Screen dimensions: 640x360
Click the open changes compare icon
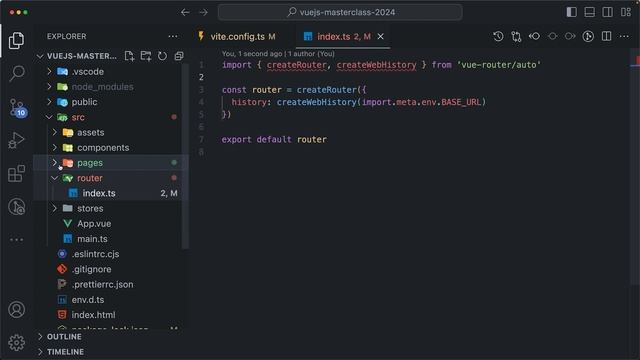click(516, 36)
